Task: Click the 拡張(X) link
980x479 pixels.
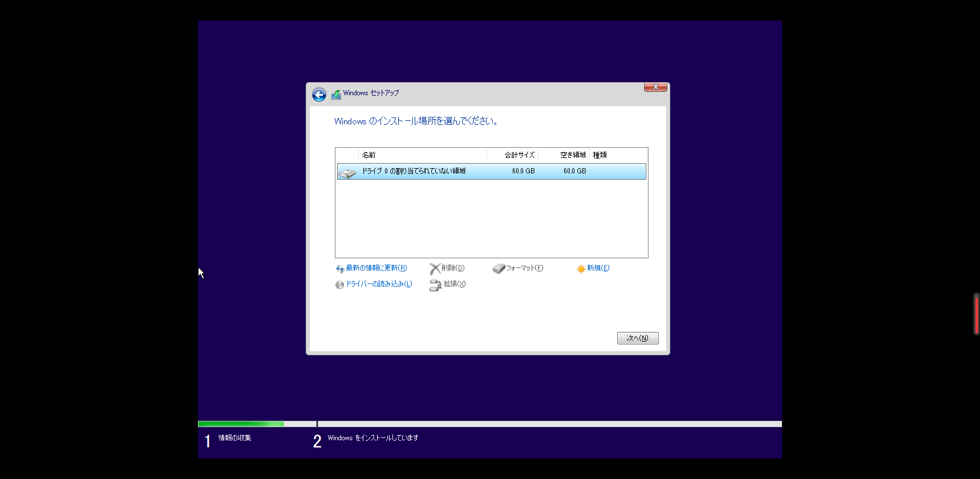Action: point(454,284)
